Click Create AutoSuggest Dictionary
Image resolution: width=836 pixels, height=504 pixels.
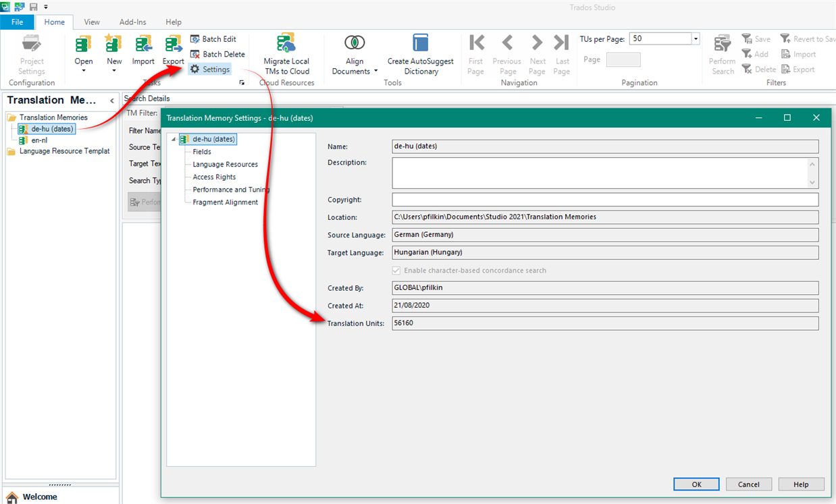click(421, 55)
